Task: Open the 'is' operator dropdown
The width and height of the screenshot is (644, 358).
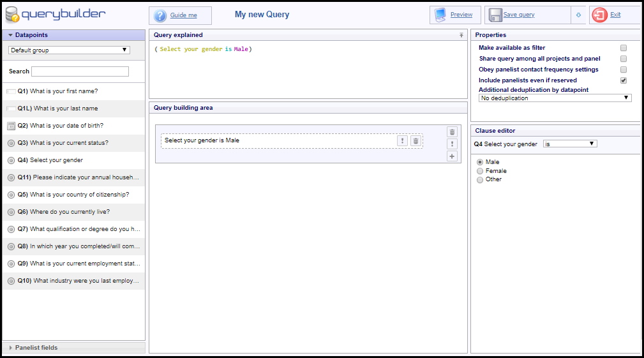Action: pos(570,144)
